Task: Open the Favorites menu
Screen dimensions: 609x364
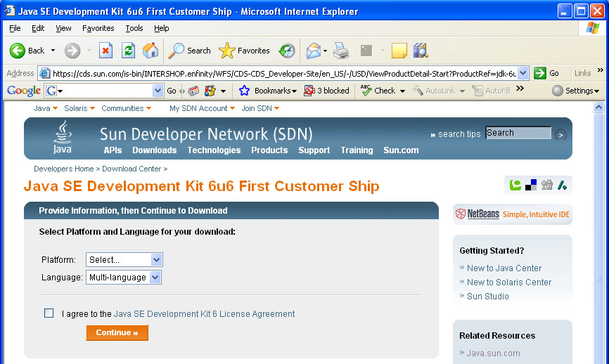Action: 98,28
